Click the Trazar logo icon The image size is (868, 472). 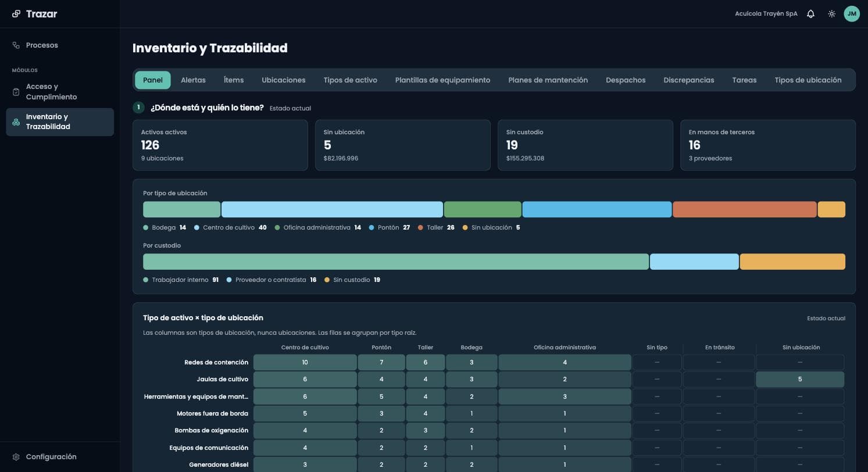pyautogui.click(x=16, y=14)
